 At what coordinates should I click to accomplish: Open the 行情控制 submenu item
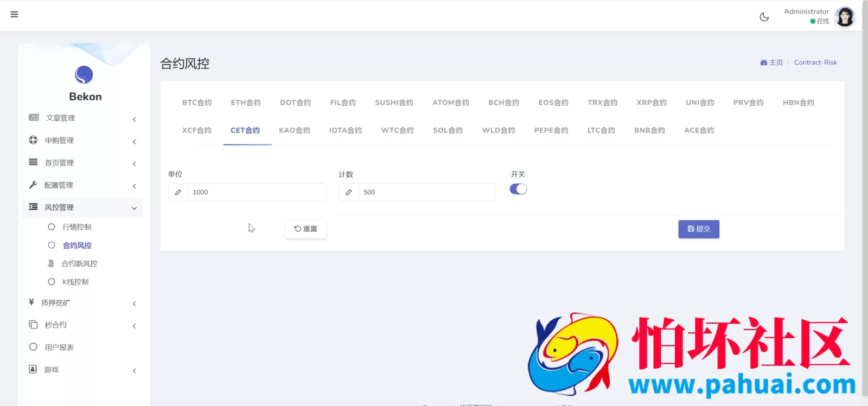pos(76,227)
